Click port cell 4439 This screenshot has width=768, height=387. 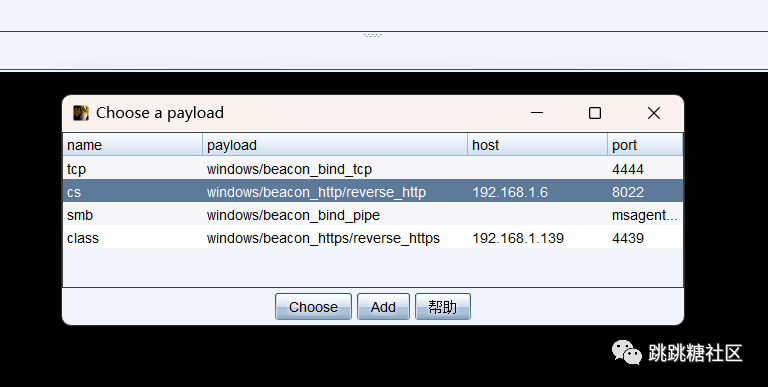click(628, 238)
